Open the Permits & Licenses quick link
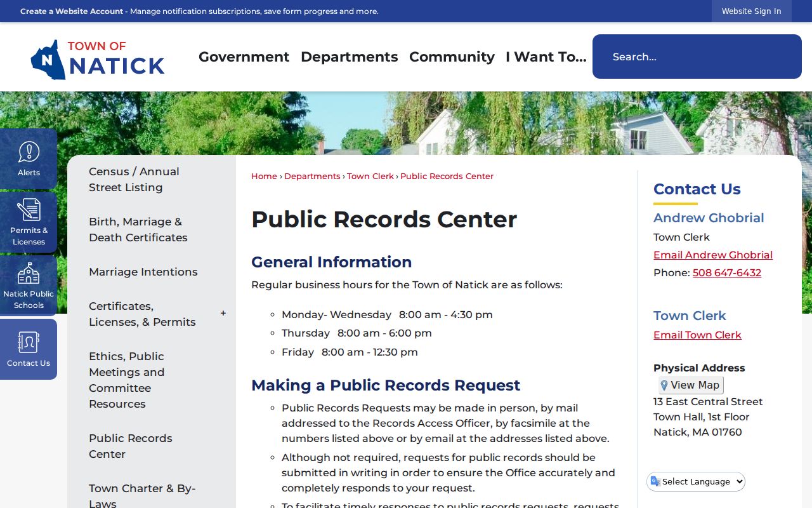The width and height of the screenshot is (812, 508). point(29,222)
